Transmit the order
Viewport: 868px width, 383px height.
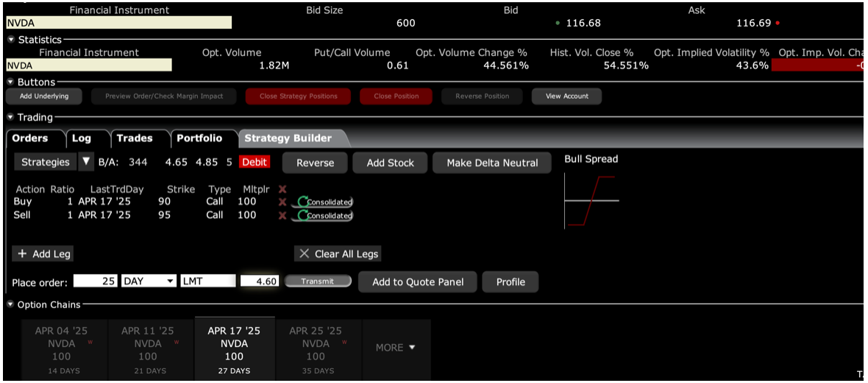(318, 281)
